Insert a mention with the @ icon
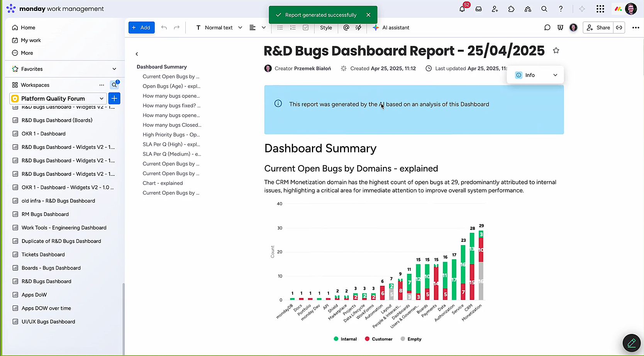 tap(346, 27)
